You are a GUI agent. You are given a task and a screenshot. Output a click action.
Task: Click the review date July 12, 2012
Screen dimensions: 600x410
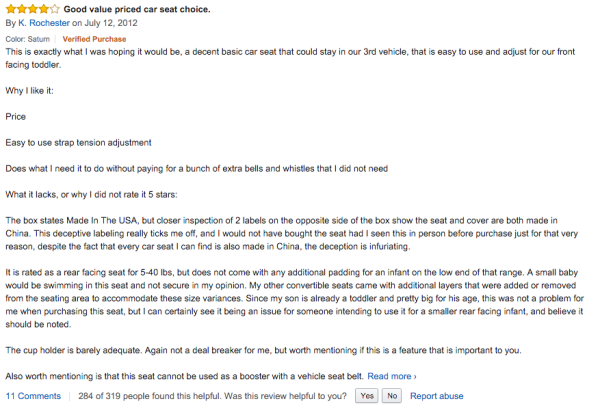tap(111, 23)
